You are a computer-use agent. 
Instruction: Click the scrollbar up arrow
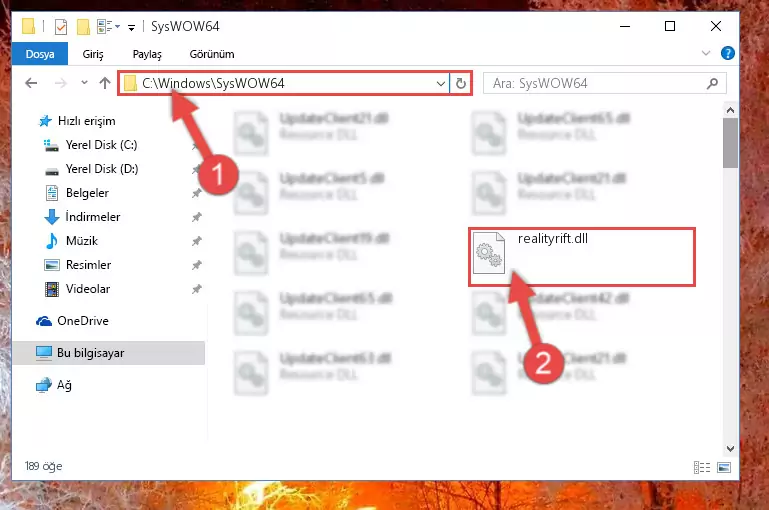730,110
